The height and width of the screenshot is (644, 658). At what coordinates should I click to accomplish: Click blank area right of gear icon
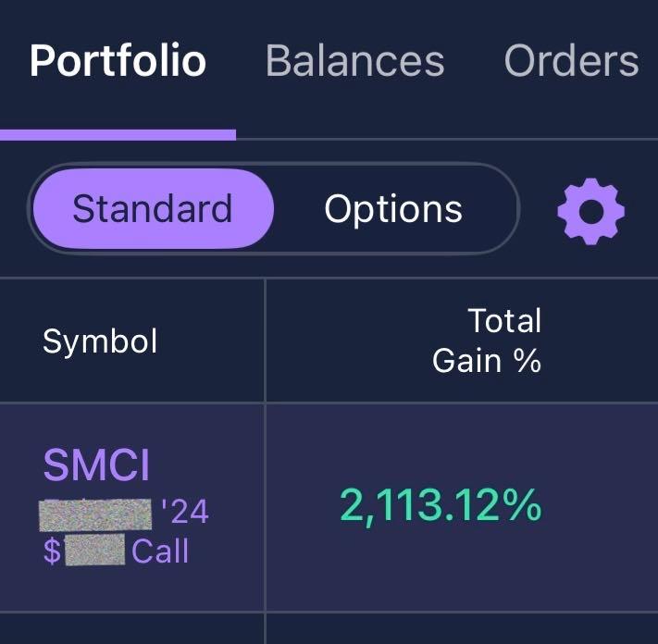[x=643, y=211]
